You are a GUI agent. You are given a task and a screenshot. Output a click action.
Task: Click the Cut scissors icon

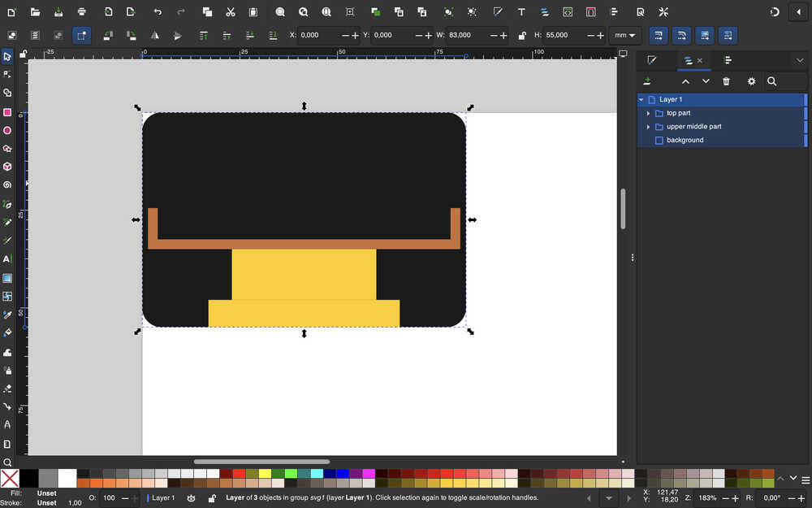pyautogui.click(x=231, y=12)
